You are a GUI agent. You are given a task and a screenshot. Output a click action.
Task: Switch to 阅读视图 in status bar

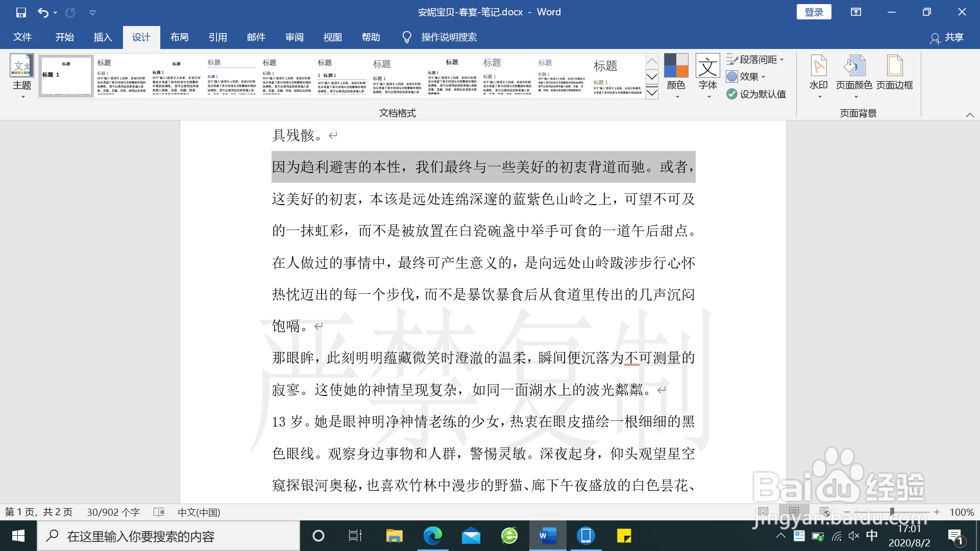pos(764,512)
